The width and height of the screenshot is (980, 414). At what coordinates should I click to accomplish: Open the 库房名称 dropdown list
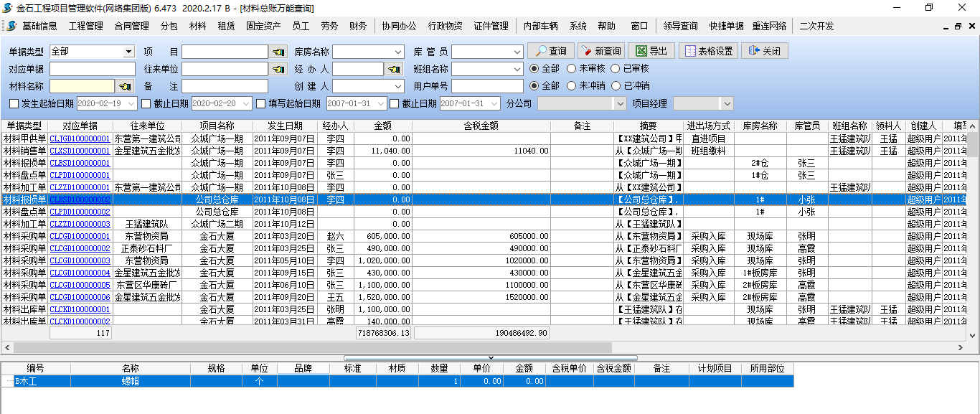click(398, 52)
